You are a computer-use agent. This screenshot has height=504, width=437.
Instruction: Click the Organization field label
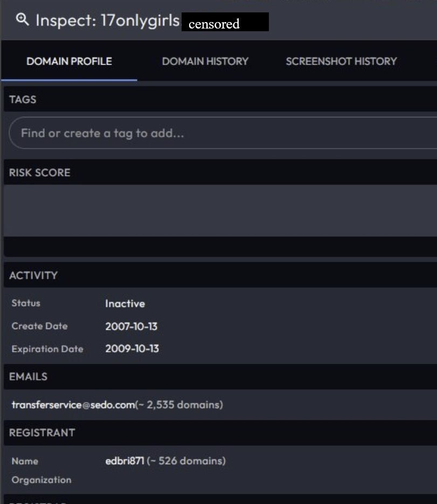[x=41, y=480]
